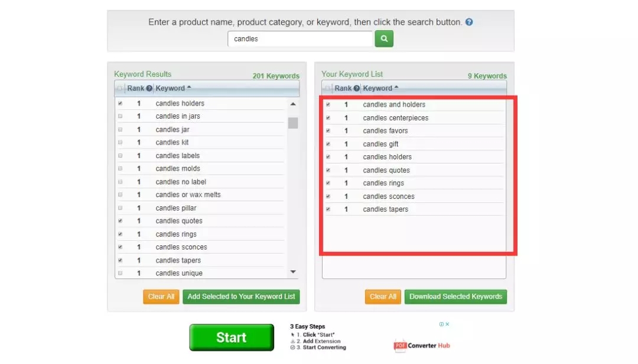Close the ad using the X icon
This screenshot has width=638, height=364.
pos(448,324)
